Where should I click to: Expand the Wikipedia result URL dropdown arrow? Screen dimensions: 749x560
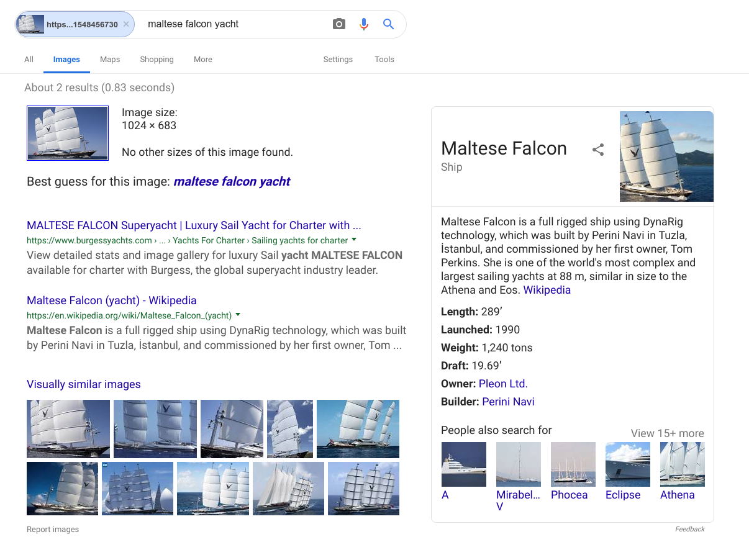[x=238, y=315]
